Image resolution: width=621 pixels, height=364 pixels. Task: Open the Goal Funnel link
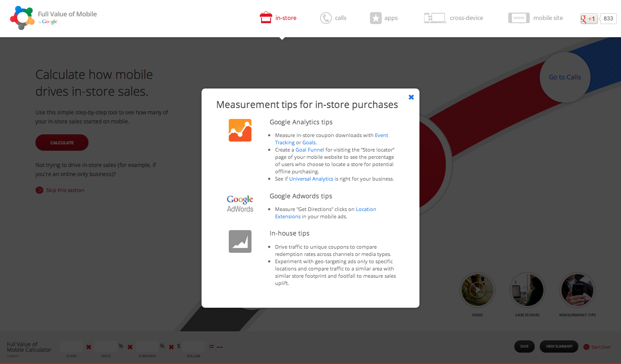pyautogui.click(x=310, y=150)
